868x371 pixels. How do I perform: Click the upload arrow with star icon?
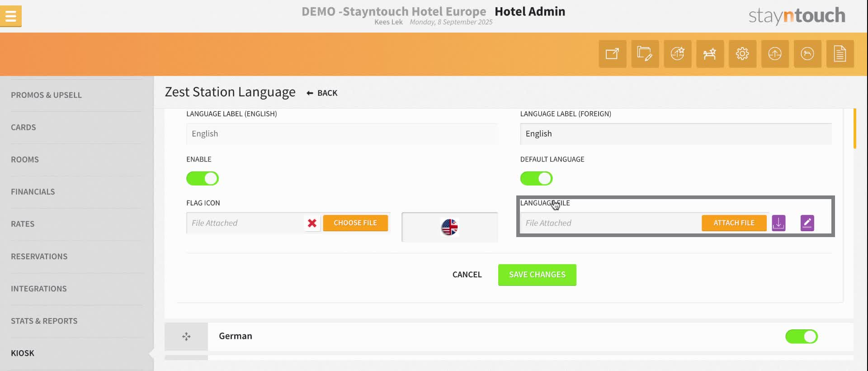(x=677, y=54)
